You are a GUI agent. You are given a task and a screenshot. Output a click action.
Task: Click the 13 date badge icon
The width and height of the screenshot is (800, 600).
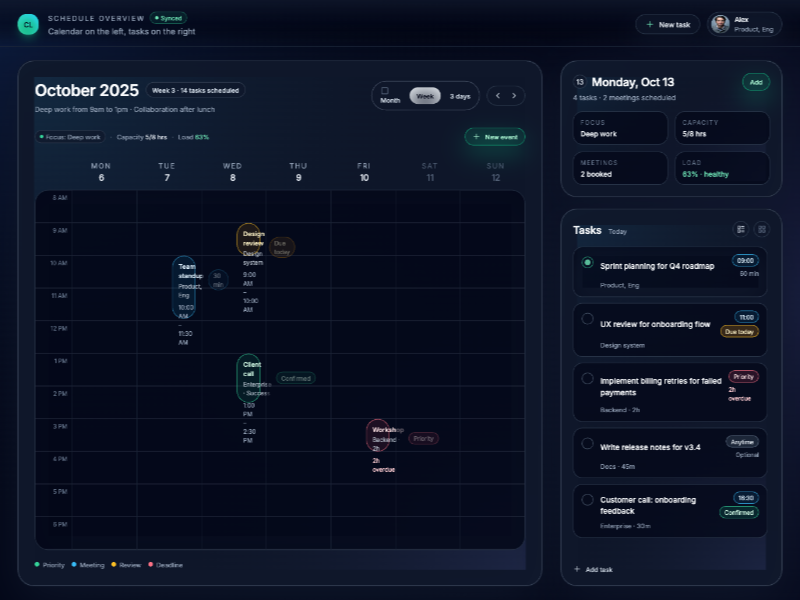[580, 82]
